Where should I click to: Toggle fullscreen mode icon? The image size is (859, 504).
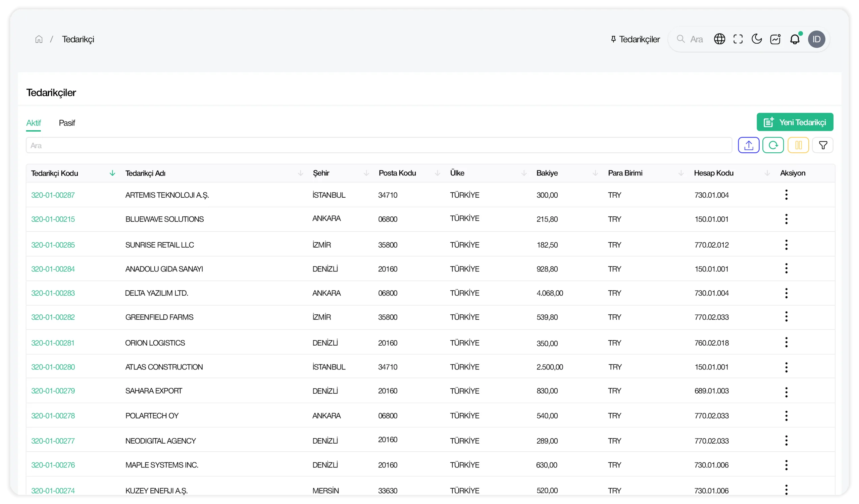coord(738,39)
